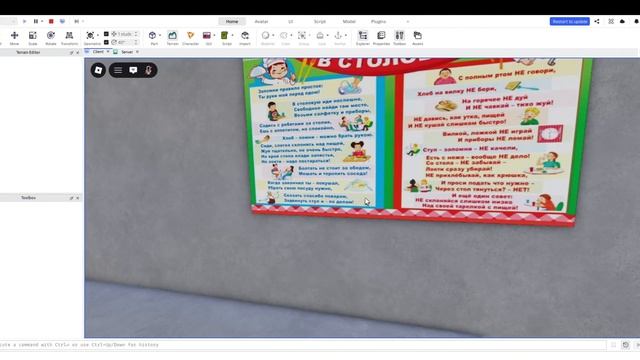This screenshot has height=360, width=640.
Task: Open the Group dropdown arrow
Action: pos(309,36)
